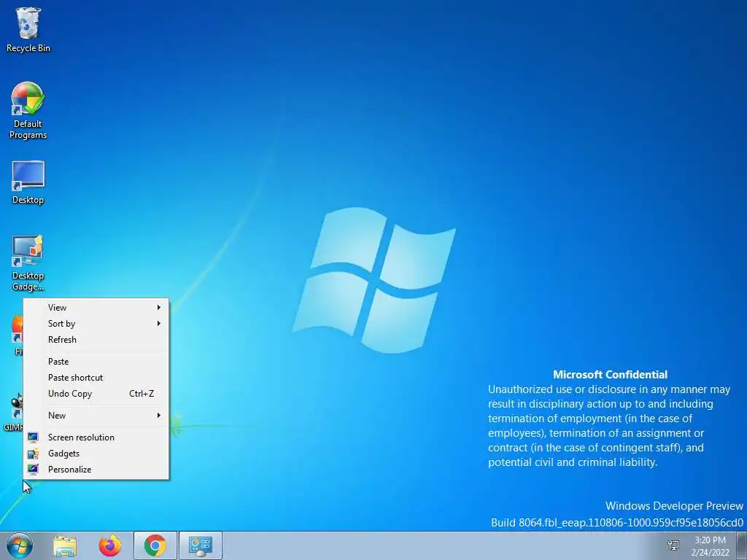Click the Gadgets menu icon
Image resolution: width=747 pixels, height=560 pixels.
click(33, 454)
